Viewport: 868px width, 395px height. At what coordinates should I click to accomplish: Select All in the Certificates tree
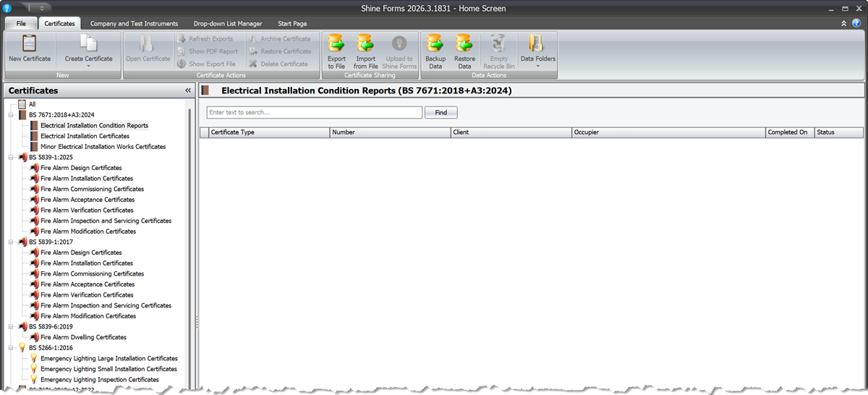pos(32,104)
